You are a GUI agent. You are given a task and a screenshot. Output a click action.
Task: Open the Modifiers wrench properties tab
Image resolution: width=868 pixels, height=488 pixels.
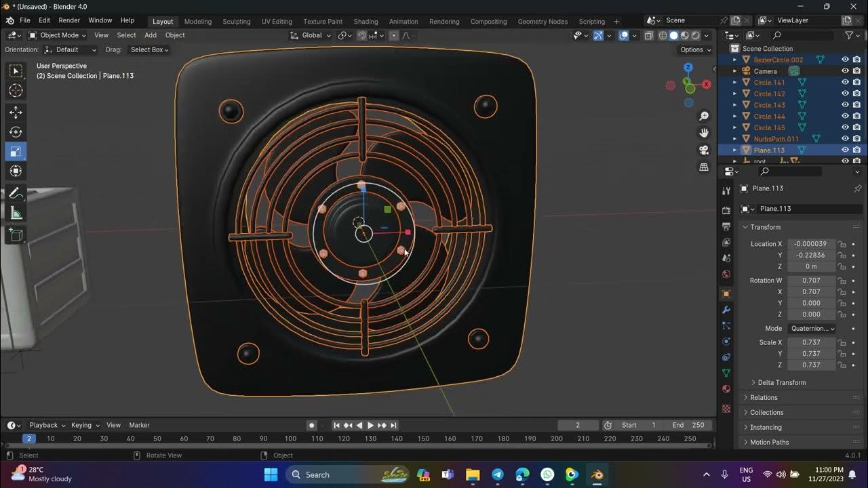click(726, 310)
